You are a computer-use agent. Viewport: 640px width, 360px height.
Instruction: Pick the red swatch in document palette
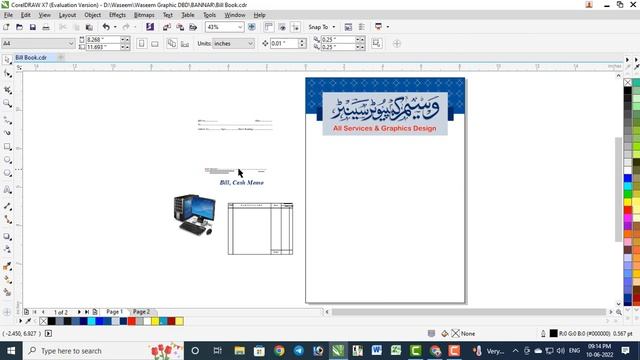click(131, 321)
